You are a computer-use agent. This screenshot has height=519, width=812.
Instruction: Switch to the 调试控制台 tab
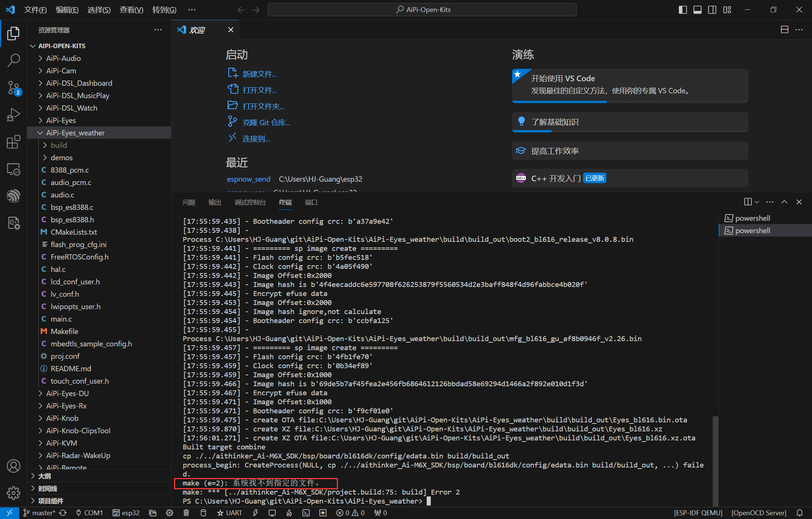click(x=250, y=202)
